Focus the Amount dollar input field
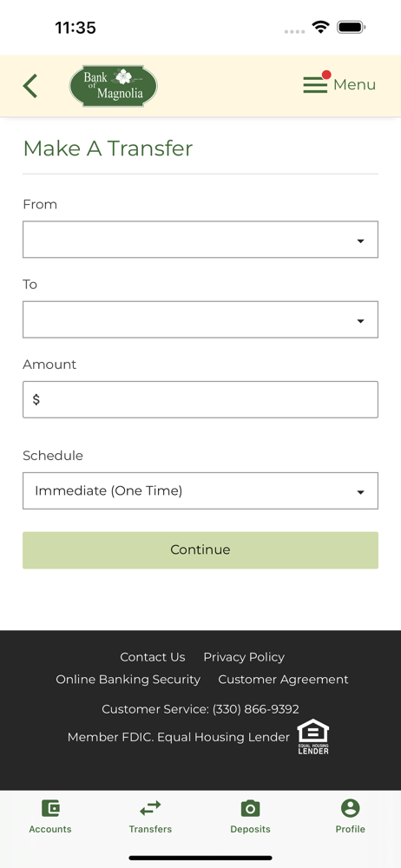 click(200, 399)
